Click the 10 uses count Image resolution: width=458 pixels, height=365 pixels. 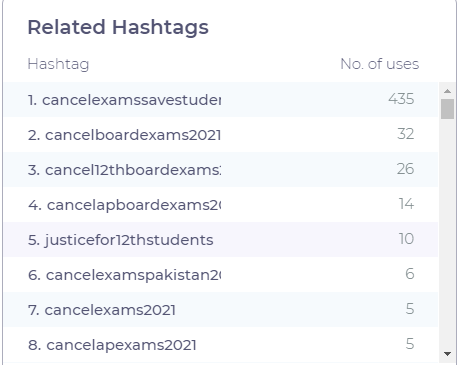tap(406, 239)
